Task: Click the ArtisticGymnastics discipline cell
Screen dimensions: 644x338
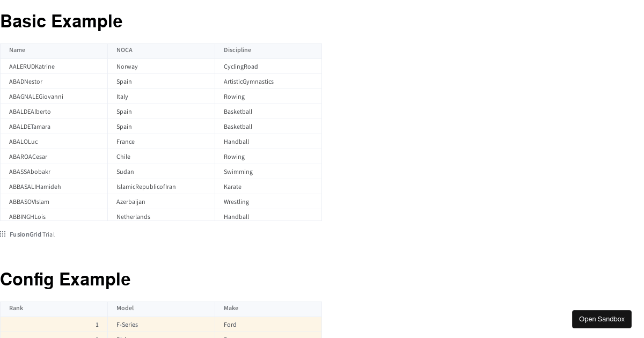Action: tap(248, 82)
